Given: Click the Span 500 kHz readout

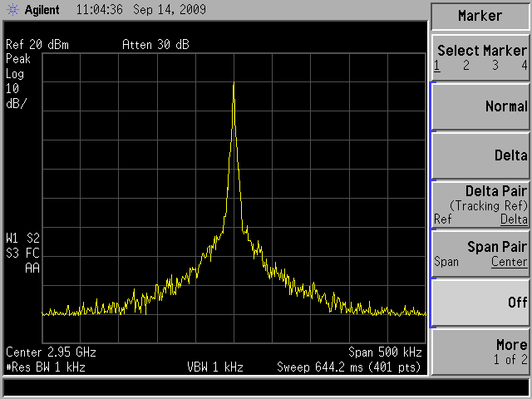Looking at the screenshot, I should [x=385, y=352].
